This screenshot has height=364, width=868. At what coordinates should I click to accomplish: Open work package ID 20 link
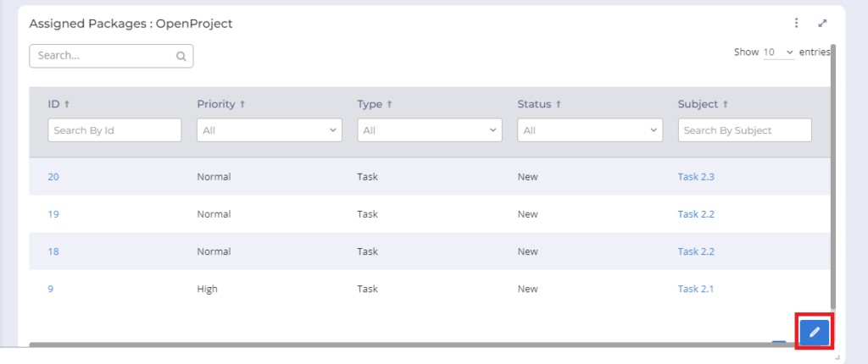[53, 177]
